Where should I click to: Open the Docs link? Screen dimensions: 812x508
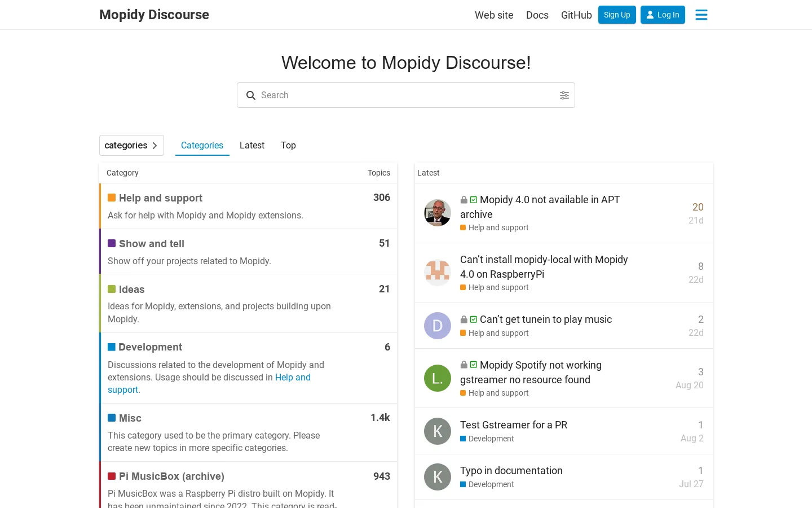coord(537,15)
